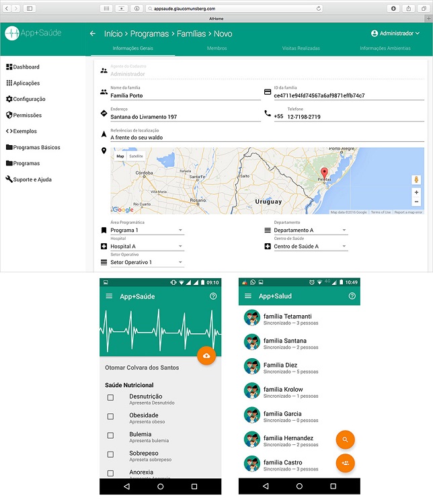The height and width of the screenshot is (504, 433).
Task: Open Terms of Use map link
Action: point(381,212)
